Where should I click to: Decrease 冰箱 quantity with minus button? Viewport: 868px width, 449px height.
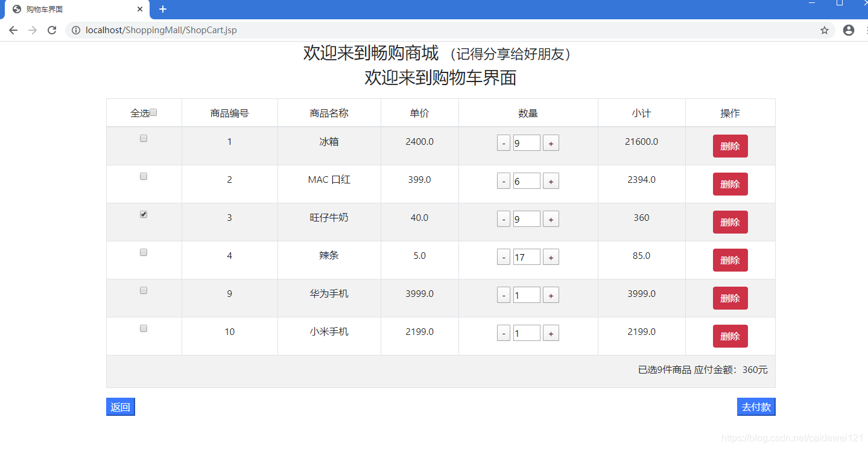point(504,143)
